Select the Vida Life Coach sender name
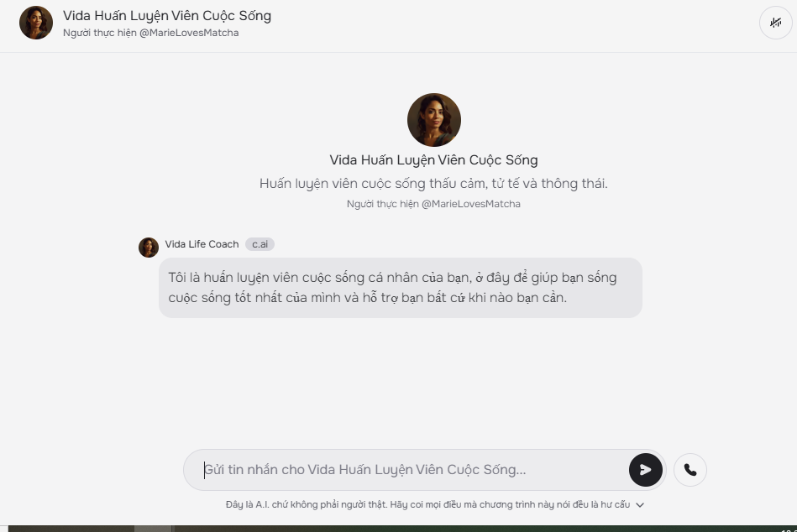The width and height of the screenshot is (797, 532). tap(202, 244)
